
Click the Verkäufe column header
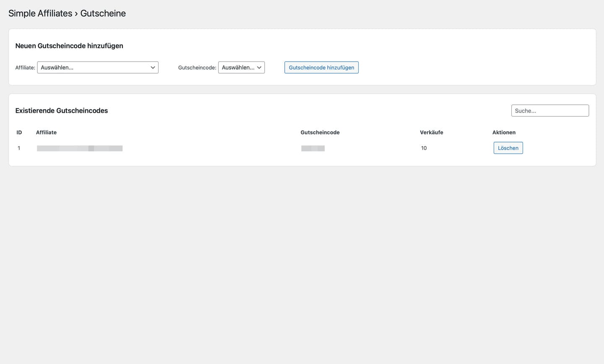tap(431, 132)
